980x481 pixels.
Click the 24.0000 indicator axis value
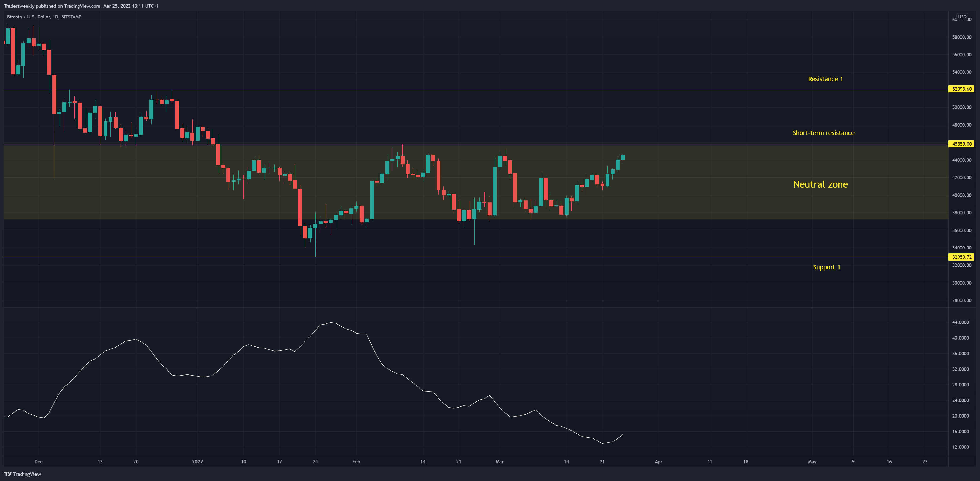point(961,400)
